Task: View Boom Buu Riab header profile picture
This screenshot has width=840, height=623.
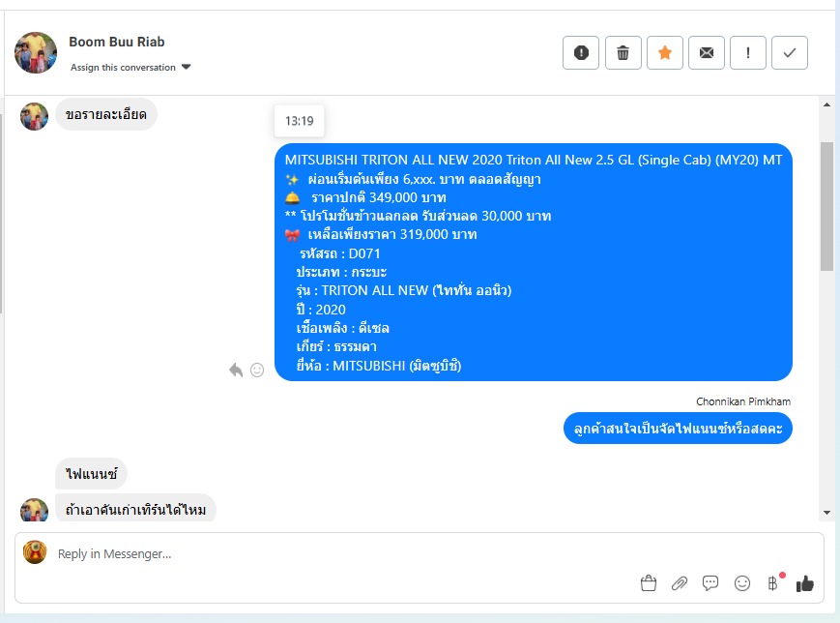Action: pos(36,52)
